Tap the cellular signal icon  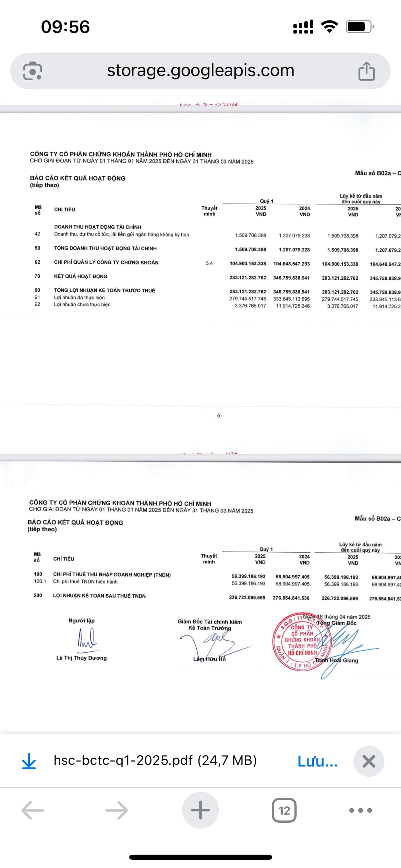pyautogui.click(x=303, y=26)
